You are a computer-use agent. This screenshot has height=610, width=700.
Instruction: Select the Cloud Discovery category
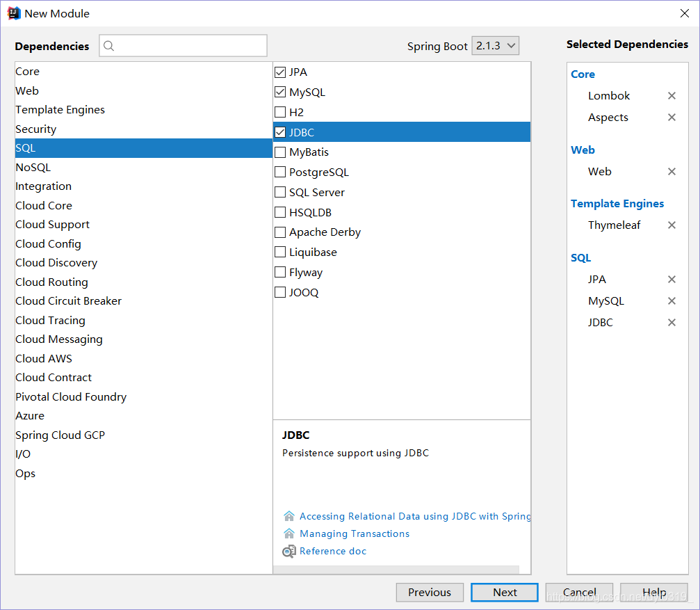143,263
